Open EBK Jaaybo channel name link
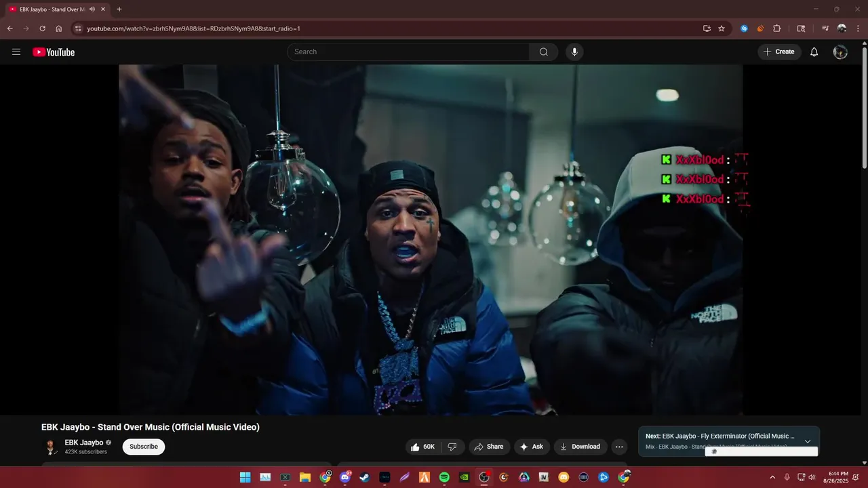This screenshot has width=868, height=488. [84, 443]
